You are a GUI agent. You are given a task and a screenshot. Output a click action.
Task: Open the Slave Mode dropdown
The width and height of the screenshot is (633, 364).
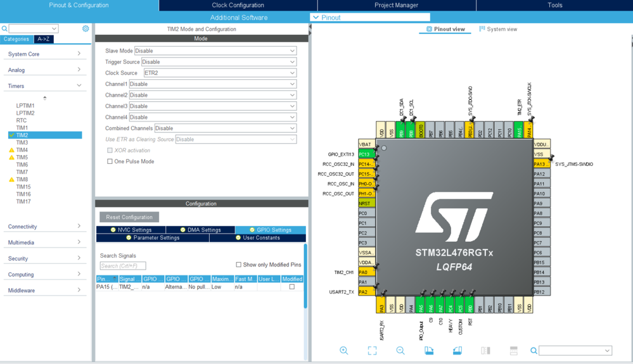click(x=215, y=51)
